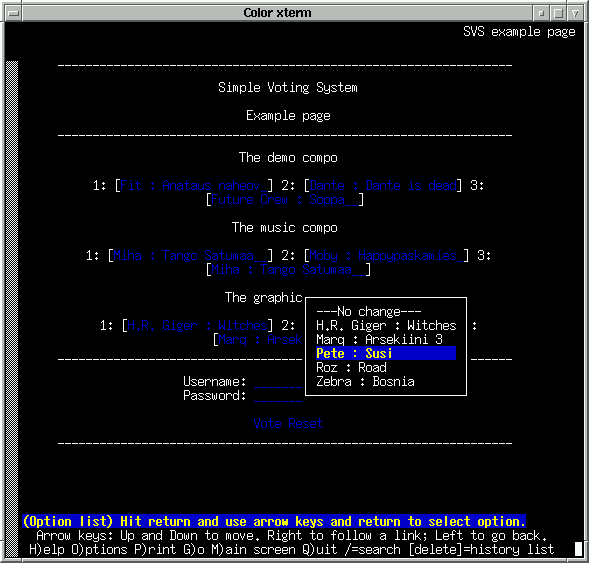Click the Username input field
This screenshot has height=563, width=589.
[x=278, y=382]
